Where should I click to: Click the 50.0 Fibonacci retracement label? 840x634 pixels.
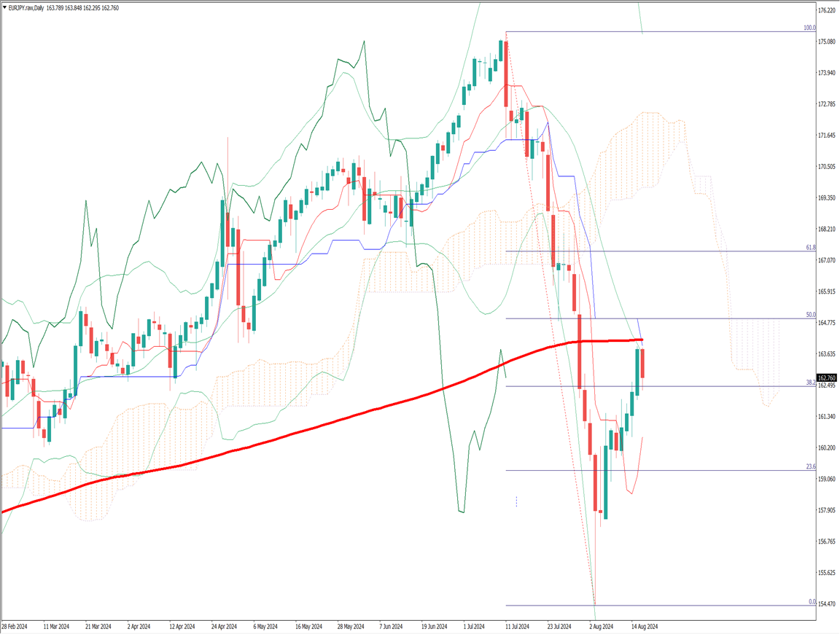pyautogui.click(x=809, y=315)
